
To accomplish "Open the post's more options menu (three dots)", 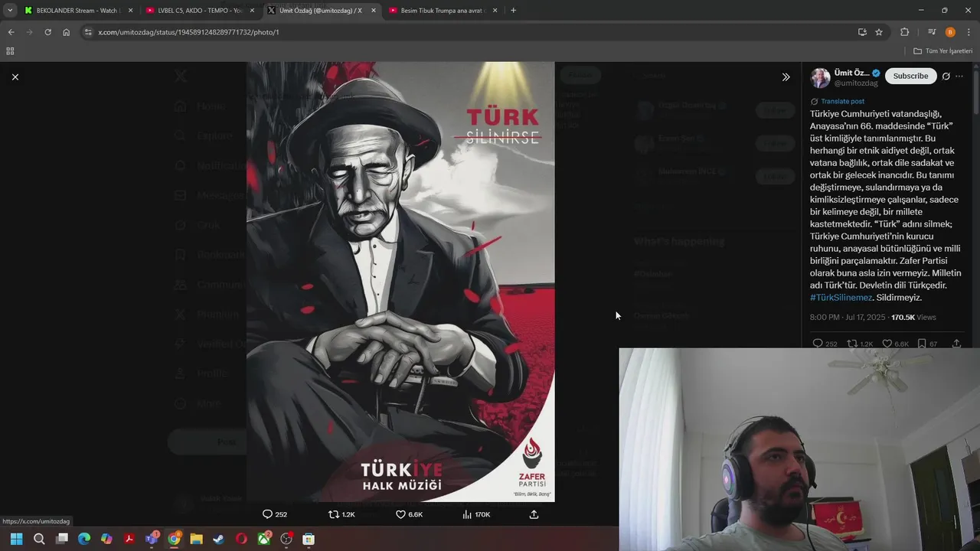I will 959,76.
